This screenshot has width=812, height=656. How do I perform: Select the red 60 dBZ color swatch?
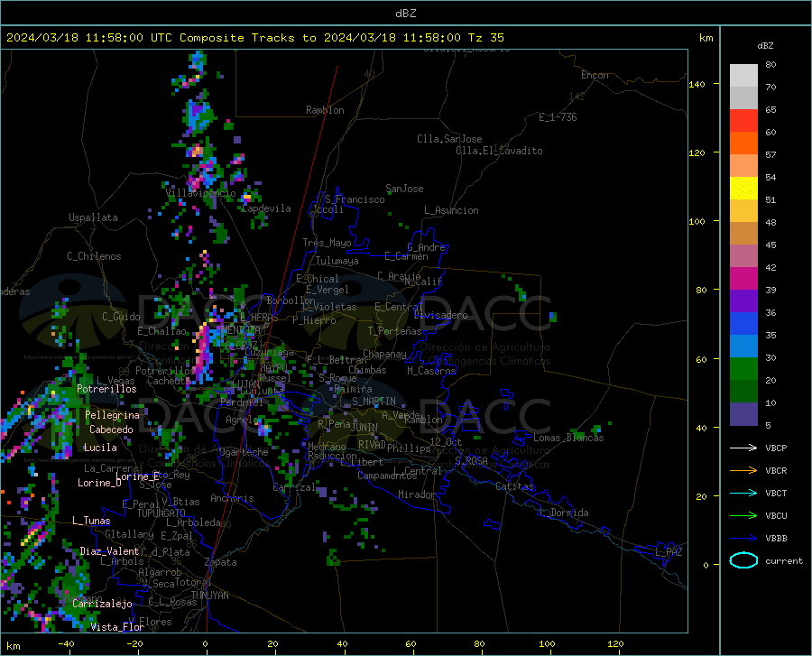[743, 121]
